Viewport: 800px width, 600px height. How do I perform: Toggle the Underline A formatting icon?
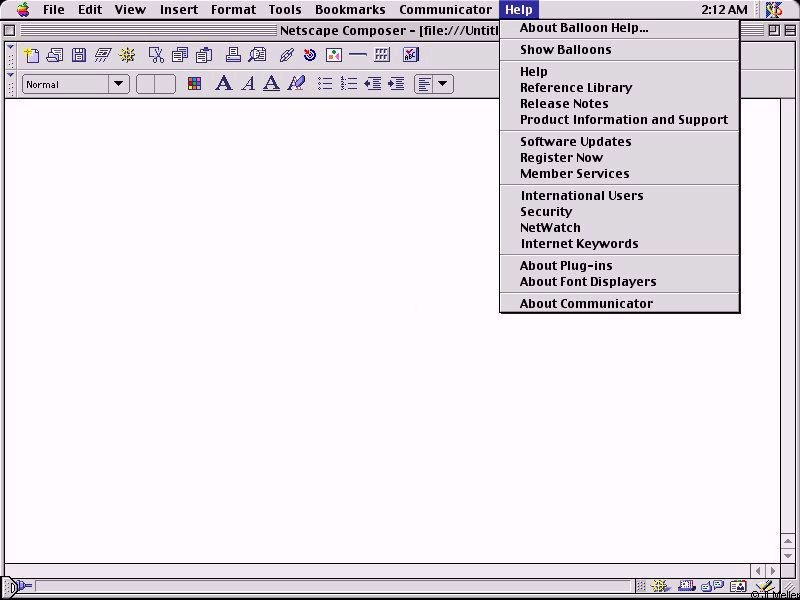tap(271, 83)
